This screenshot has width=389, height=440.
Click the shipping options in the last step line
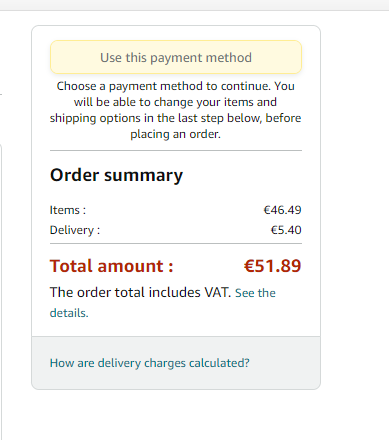coord(176,118)
